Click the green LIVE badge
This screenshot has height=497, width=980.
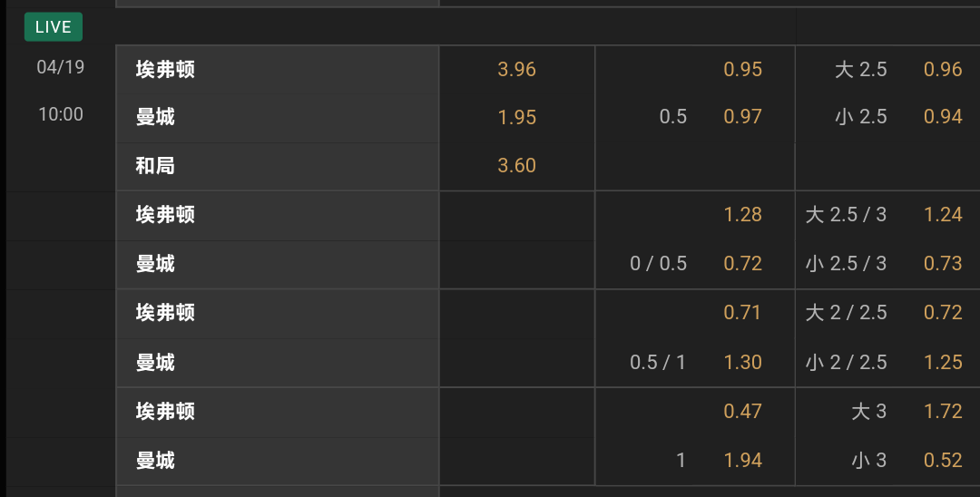click(x=54, y=27)
